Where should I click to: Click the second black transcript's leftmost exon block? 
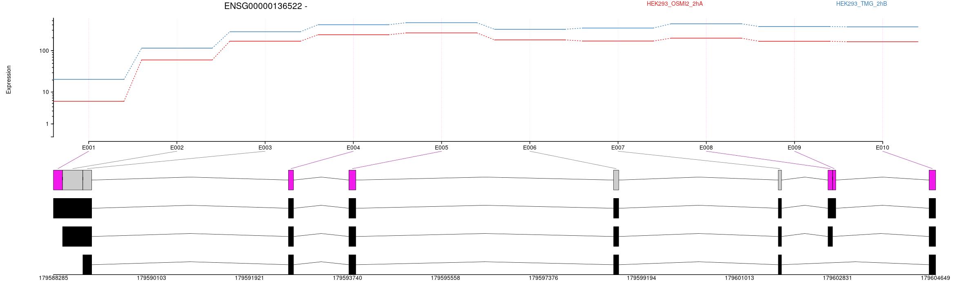tap(77, 237)
